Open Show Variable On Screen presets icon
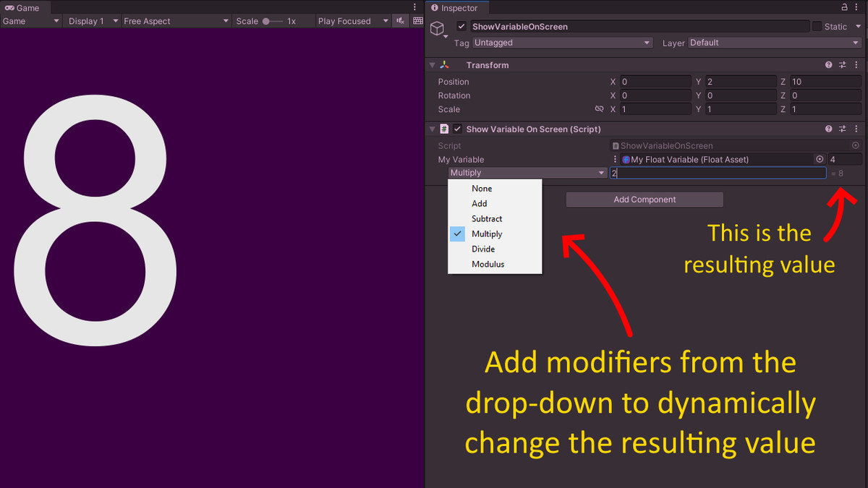 [843, 129]
